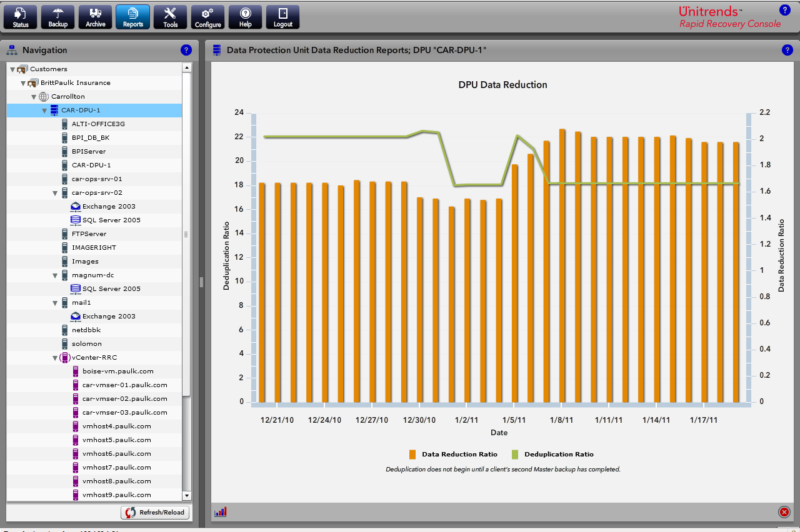Click the help icon beside Unitrends logo
Screen dimensions: 800x532
(x=784, y=10)
